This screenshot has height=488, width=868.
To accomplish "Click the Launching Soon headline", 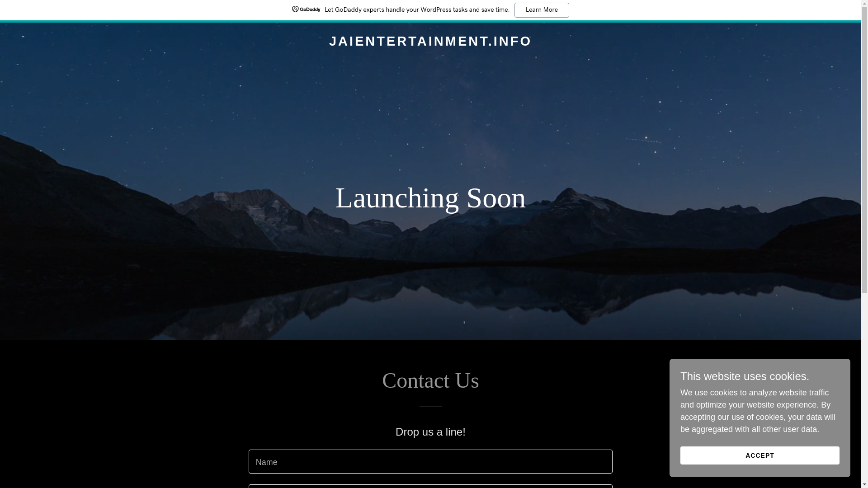I will (x=430, y=198).
